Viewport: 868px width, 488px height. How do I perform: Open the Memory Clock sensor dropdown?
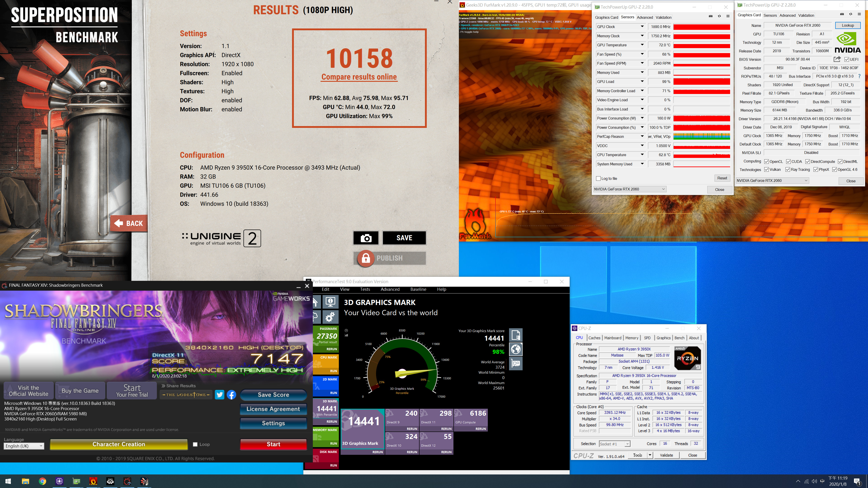(x=642, y=36)
